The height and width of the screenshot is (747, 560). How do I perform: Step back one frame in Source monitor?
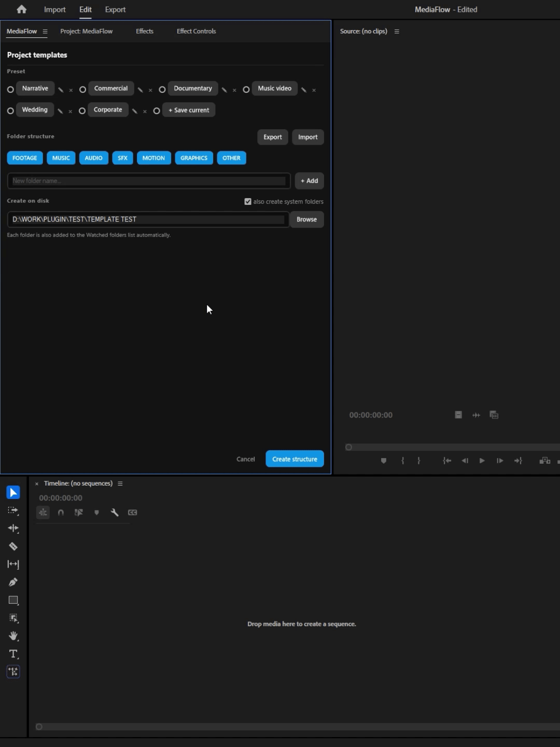click(x=465, y=461)
